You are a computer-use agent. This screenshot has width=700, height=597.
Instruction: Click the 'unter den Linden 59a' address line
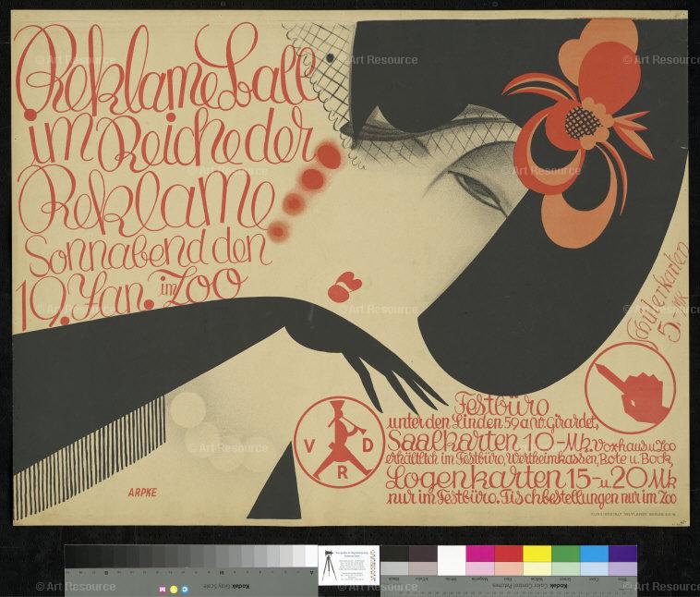pyautogui.click(x=493, y=421)
